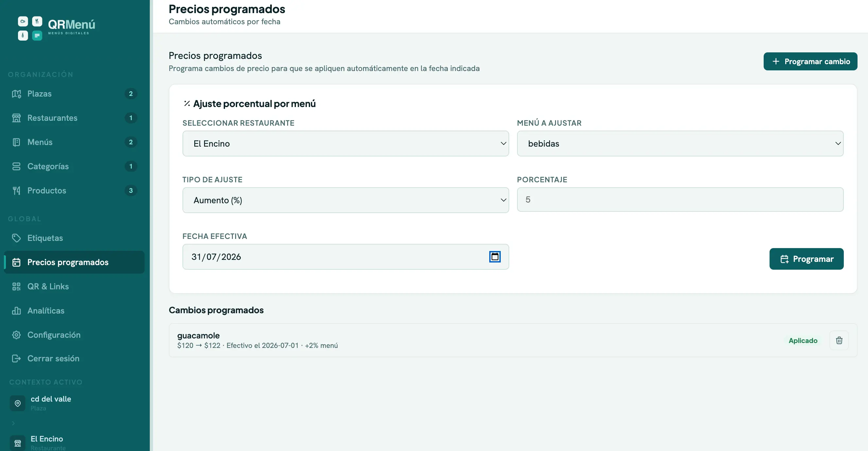Open Restaurantes in the sidebar

(x=74, y=118)
